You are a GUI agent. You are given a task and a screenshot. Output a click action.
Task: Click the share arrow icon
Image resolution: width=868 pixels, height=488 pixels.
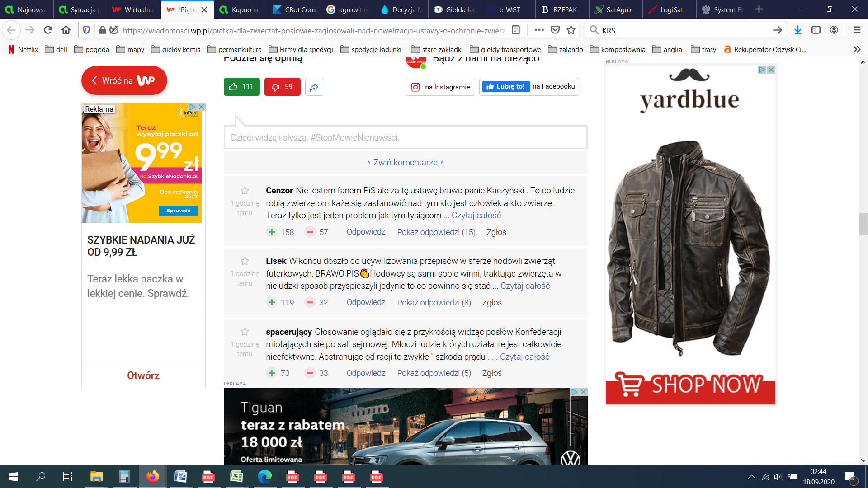(x=314, y=87)
